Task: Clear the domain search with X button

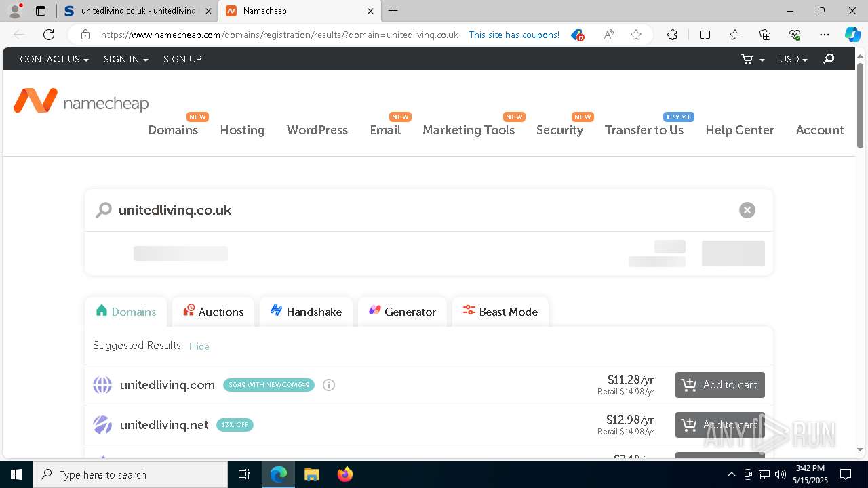Action: (747, 210)
